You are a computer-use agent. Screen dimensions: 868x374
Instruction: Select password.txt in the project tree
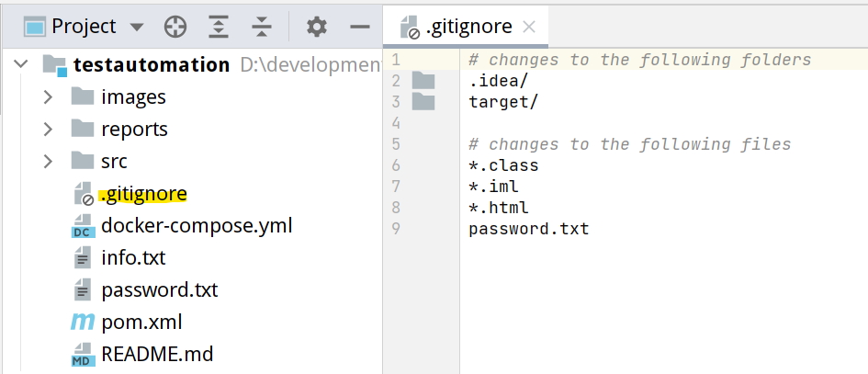(x=159, y=290)
